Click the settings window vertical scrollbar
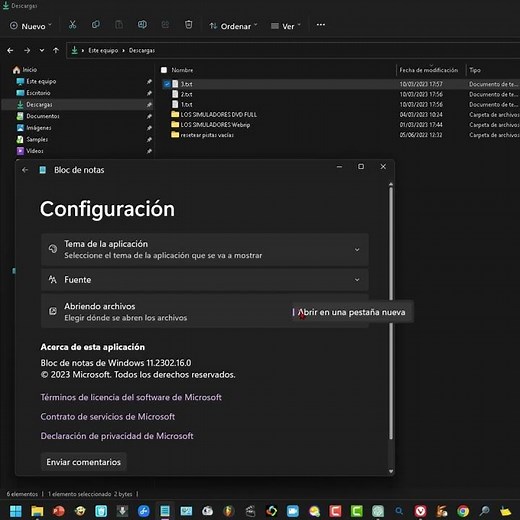Screen dimensions: 520x520 [391, 313]
